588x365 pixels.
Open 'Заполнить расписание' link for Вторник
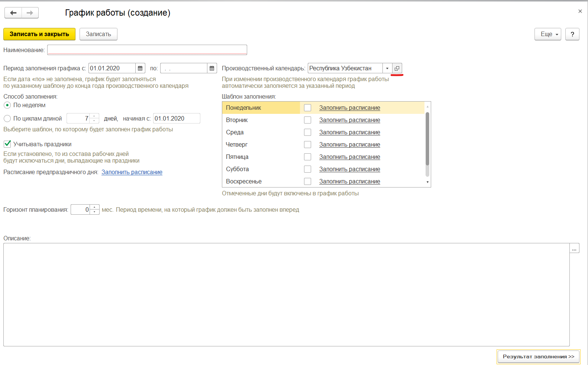(x=350, y=120)
